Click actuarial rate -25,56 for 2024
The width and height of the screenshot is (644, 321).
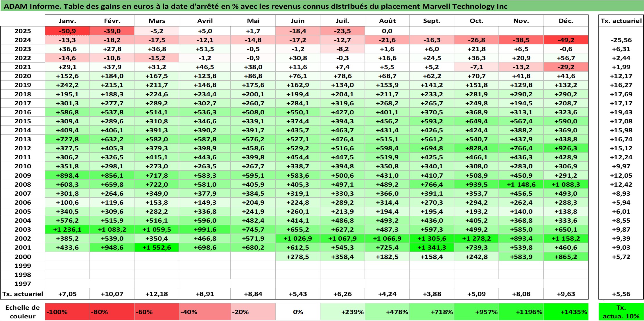pos(621,40)
